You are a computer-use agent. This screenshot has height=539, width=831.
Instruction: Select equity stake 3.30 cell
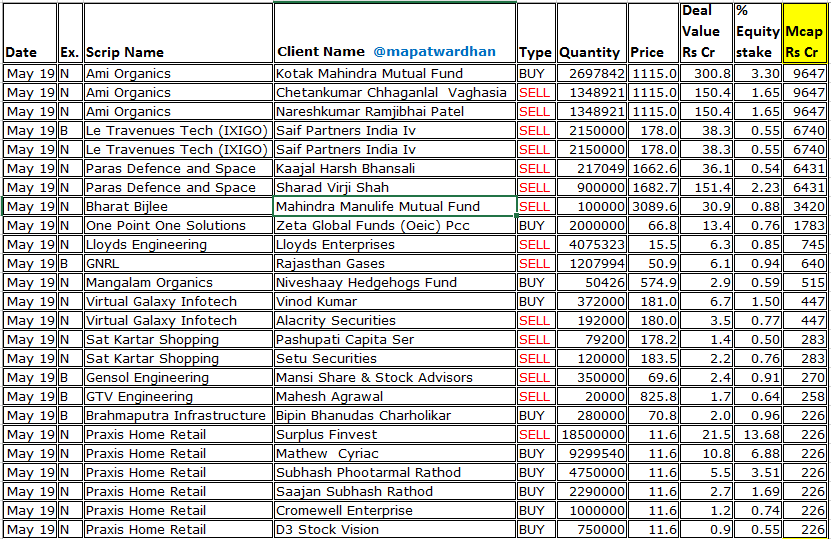point(757,73)
